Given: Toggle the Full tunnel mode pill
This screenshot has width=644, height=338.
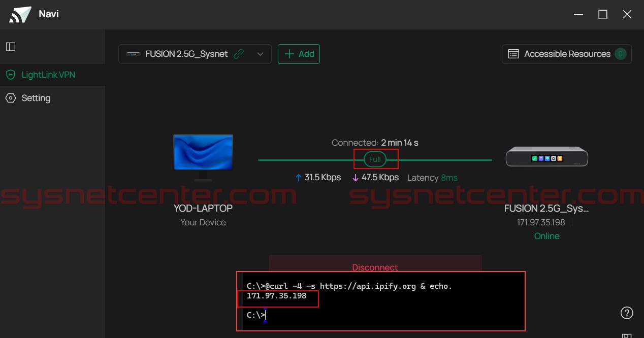Looking at the screenshot, I should tap(375, 159).
